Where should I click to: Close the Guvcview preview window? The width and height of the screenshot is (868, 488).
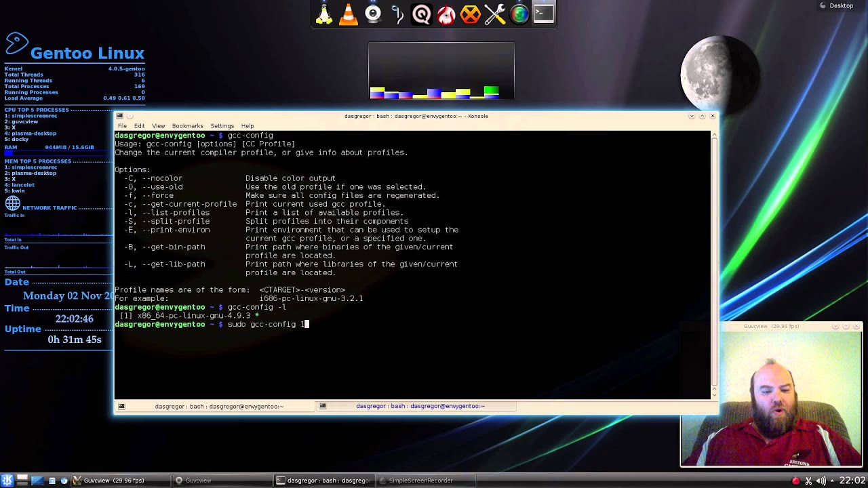pos(856,326)
